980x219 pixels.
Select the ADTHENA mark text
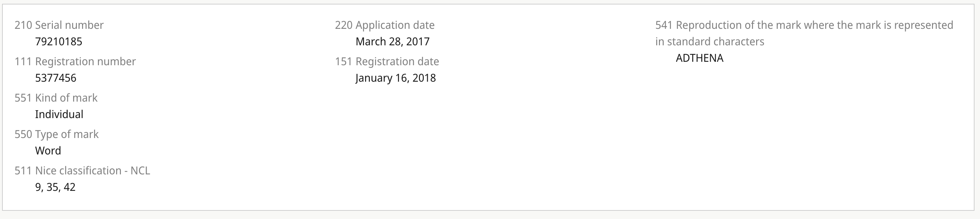coord(699,58)
